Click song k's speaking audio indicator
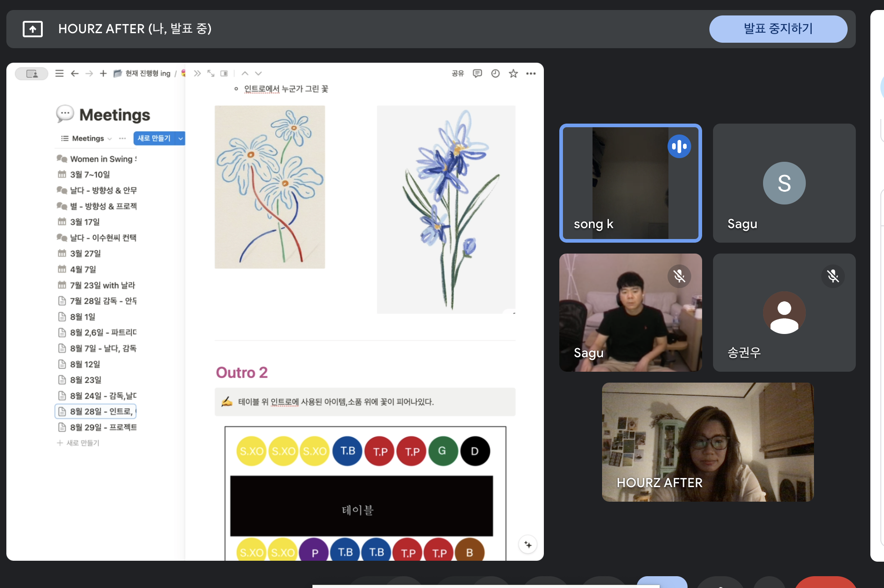The height and width of the screenshot is (588, 884). click(679, 146)
